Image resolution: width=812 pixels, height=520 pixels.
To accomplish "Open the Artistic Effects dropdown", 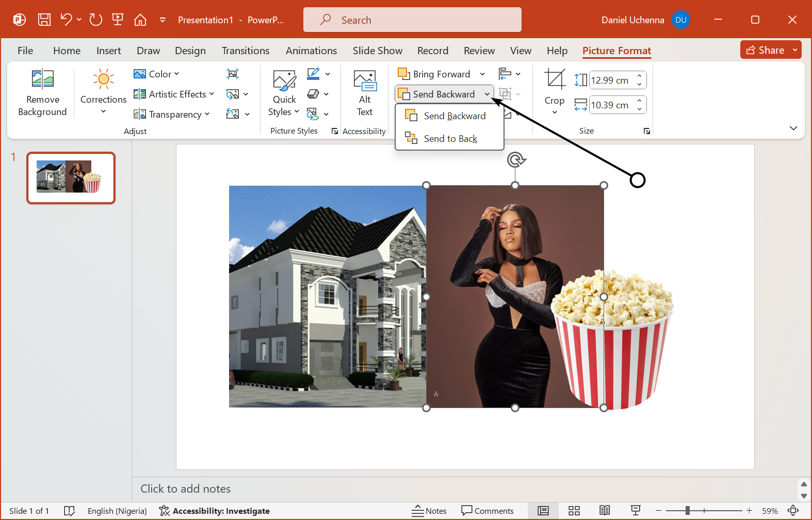I will tap(174, 94).
